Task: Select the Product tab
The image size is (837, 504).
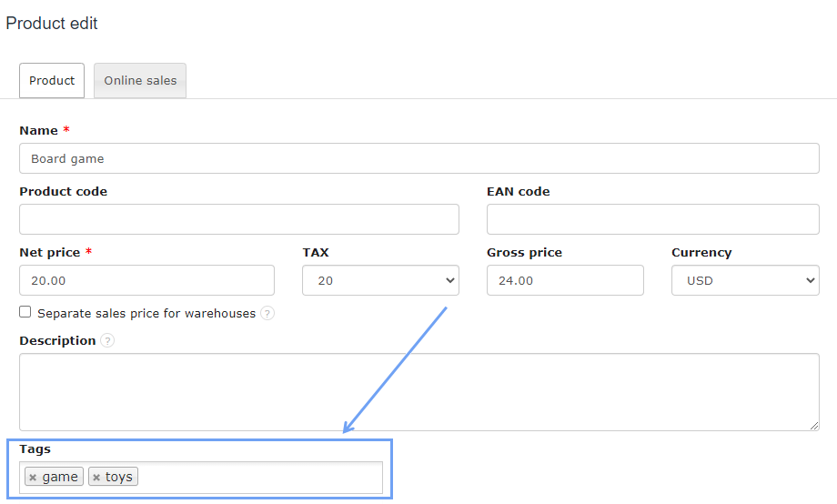Action: pyautogui.click(x=52, y=80)
